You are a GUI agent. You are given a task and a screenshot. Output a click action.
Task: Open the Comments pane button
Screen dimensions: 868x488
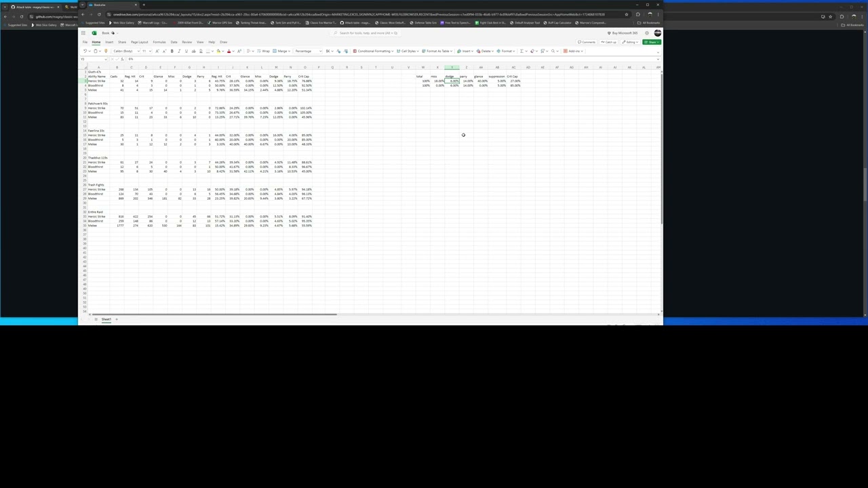click(x=587, y=42)
